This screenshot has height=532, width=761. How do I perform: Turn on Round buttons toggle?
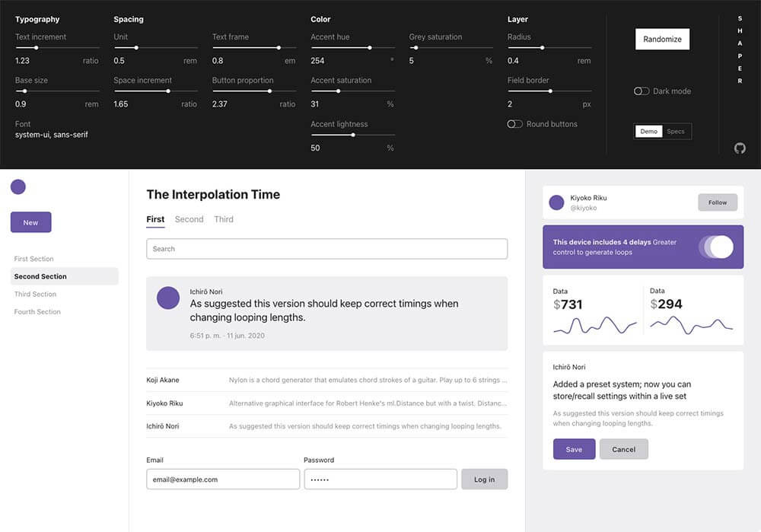click(515, 124)
